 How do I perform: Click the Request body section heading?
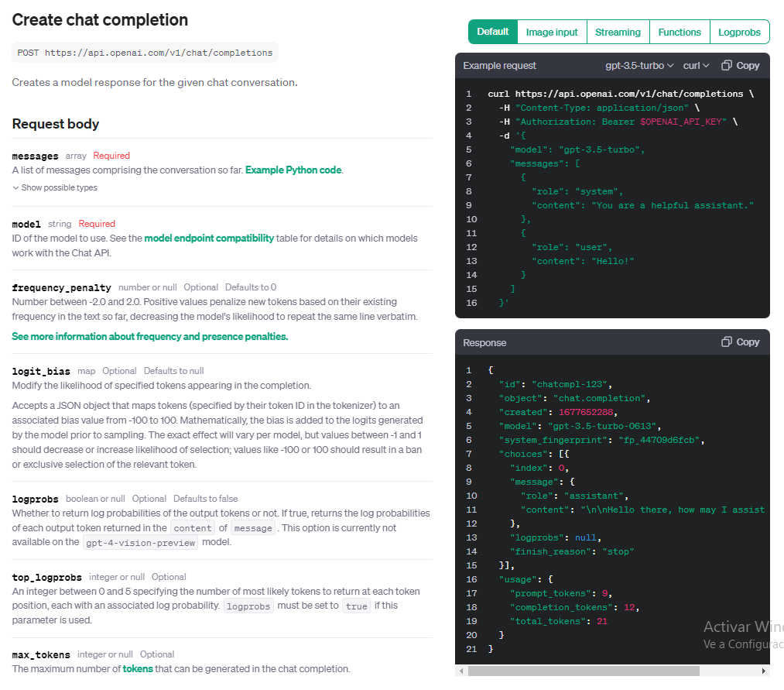(56, 124)
